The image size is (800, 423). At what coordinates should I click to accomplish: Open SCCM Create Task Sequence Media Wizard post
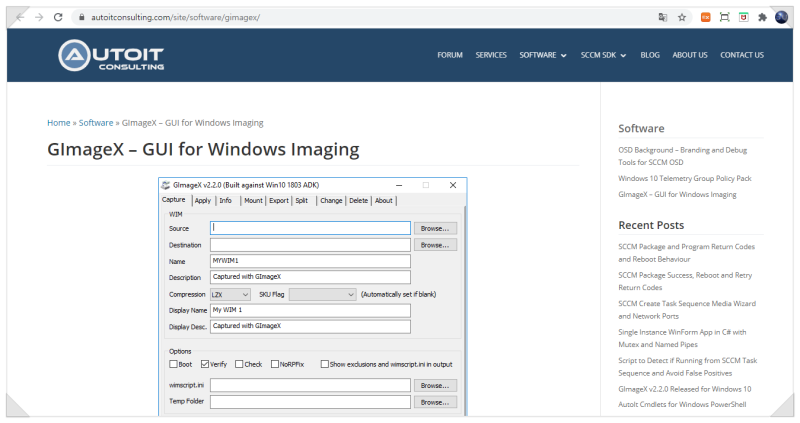(x=687, y=310)
